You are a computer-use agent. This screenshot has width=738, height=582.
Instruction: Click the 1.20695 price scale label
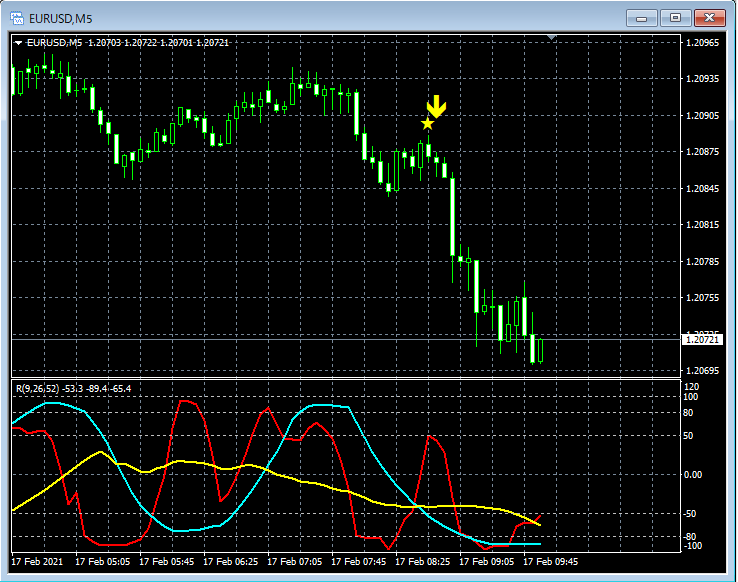click(x=703, y=371)
